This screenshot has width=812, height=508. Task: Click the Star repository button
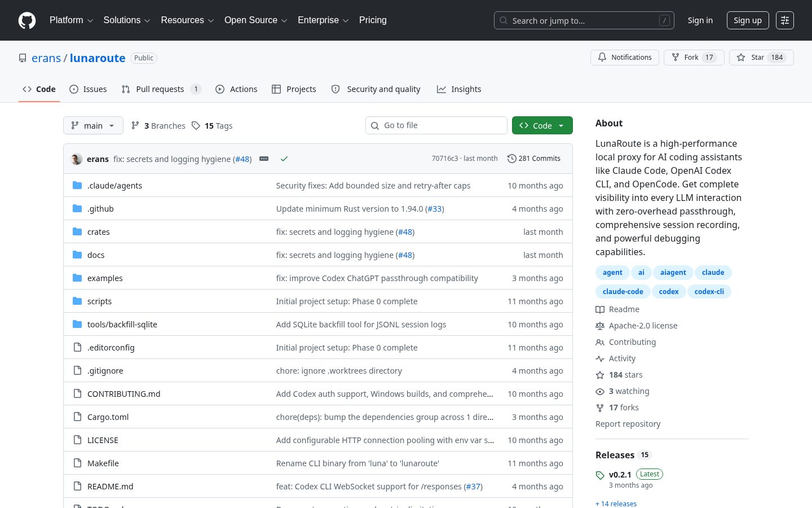(x=761, y=58)
